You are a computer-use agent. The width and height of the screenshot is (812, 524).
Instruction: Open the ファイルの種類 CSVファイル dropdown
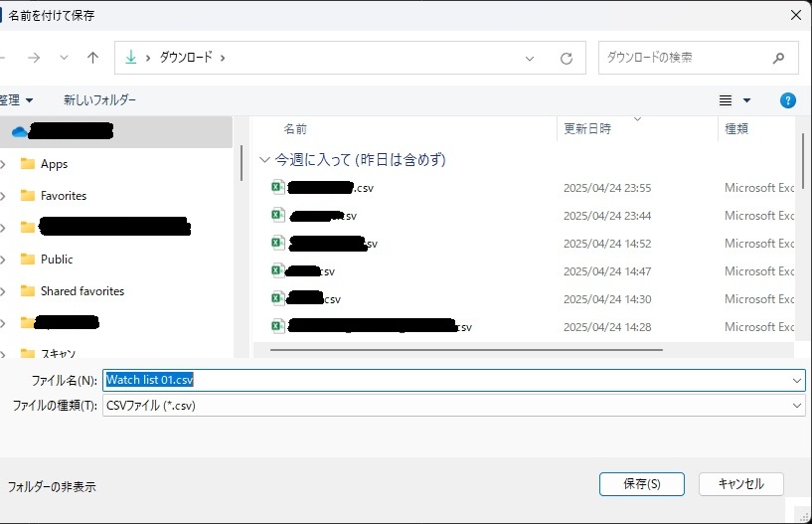point(454,406)
